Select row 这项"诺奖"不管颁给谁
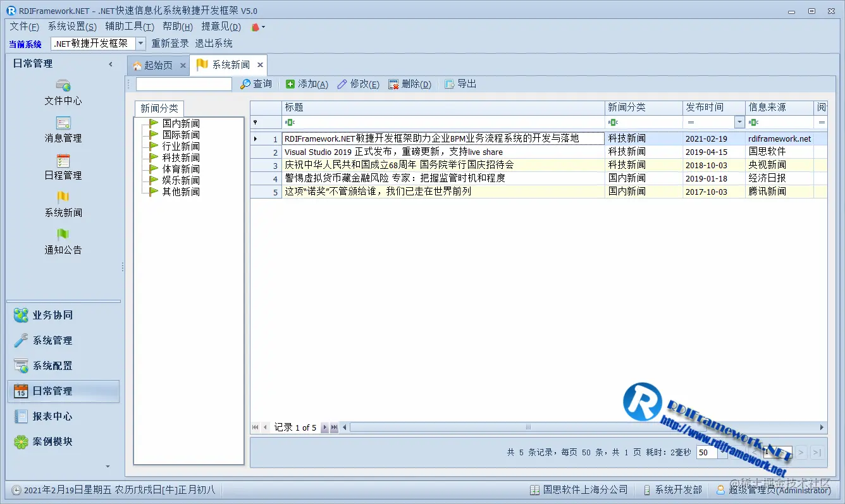Image resolution: width=845 pixels, height=504 pixels. (538, 192)
